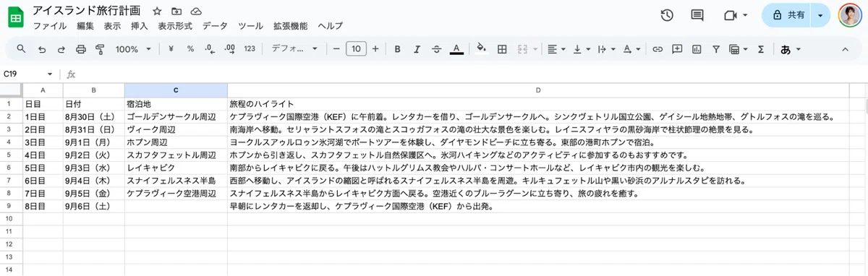Edit the font size field showing 10
This screenshot has height=276, width=868.
pos(356,49)
